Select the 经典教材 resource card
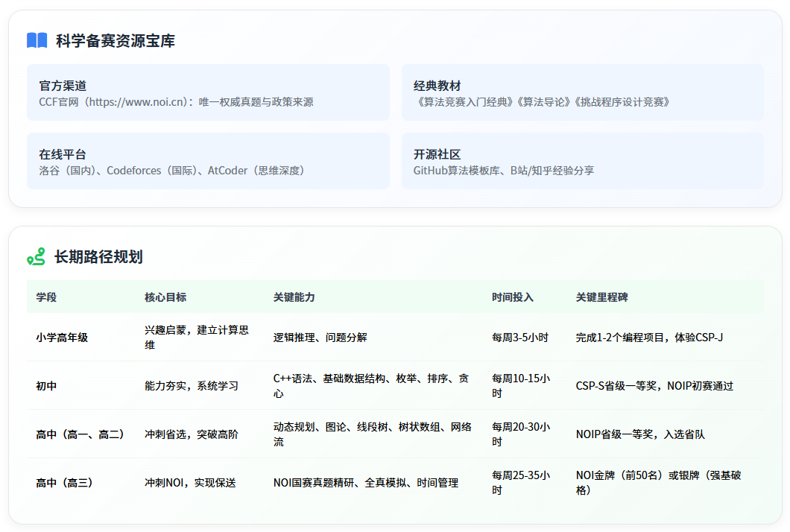The width and height of the screenshot is (790, 532). (x=584, y=92)
